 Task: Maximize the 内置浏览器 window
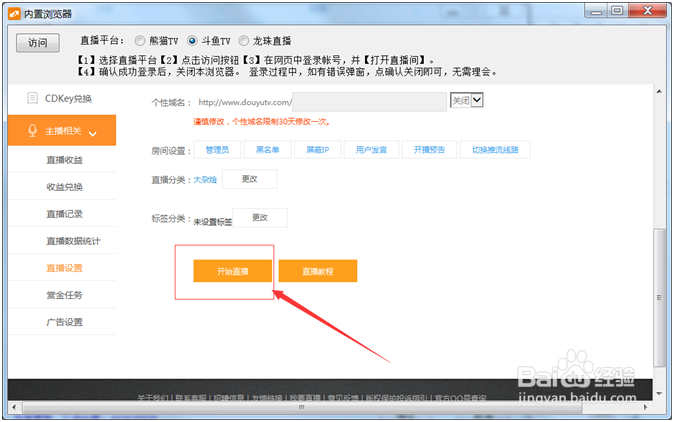click(618, 11)
